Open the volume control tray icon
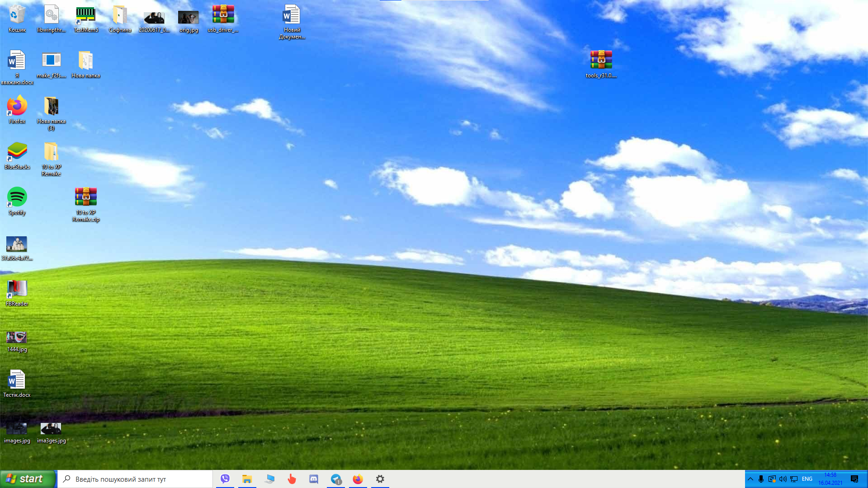The width and height of the screenshot is (868, 488). pyautogui.click(x=783, y=479)
